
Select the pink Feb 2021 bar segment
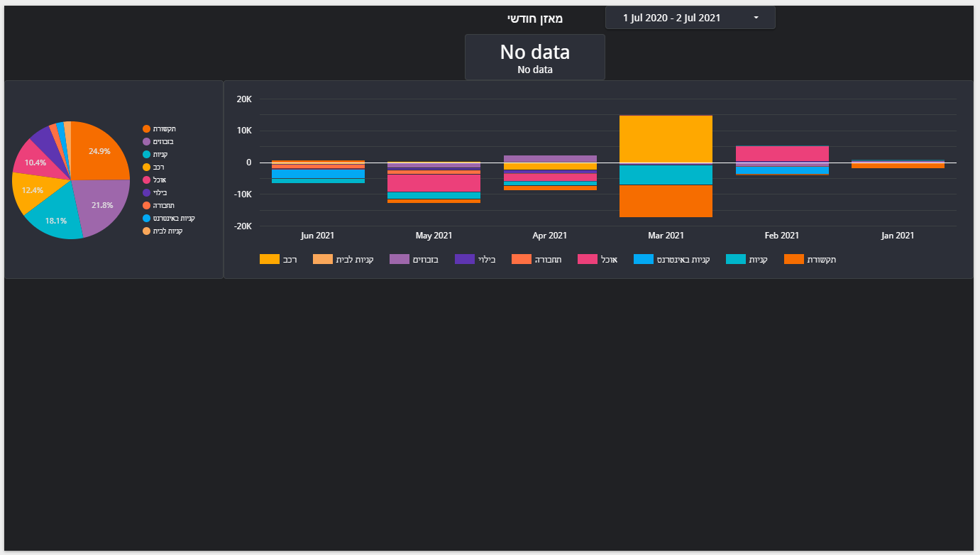pos(782,153)
